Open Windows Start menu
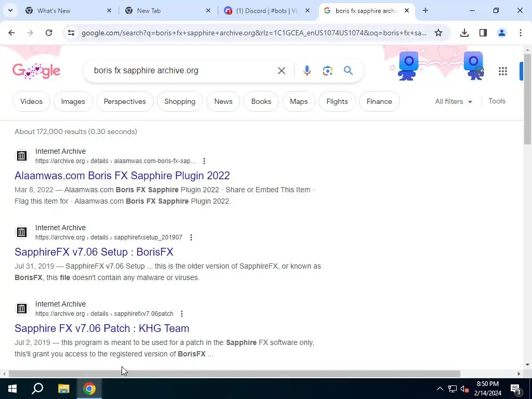The width and height of the screenshot is (532, 399). click(12, 389)
